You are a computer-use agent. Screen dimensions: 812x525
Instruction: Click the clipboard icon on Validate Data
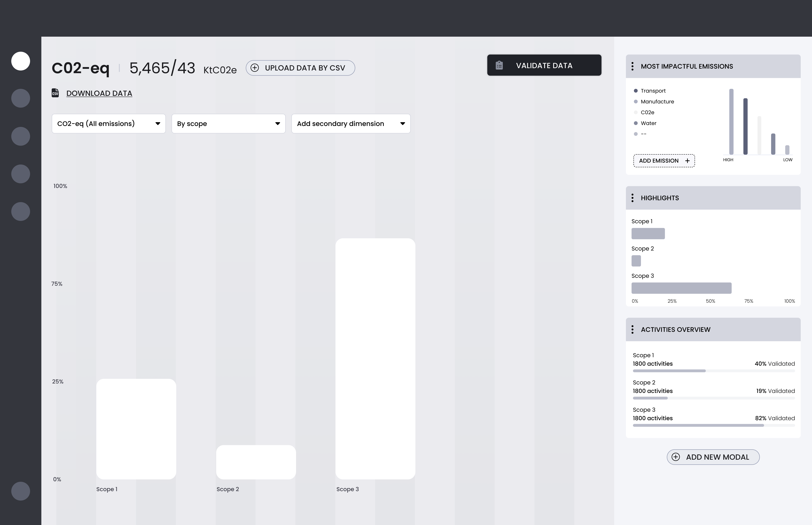[499, 65]
